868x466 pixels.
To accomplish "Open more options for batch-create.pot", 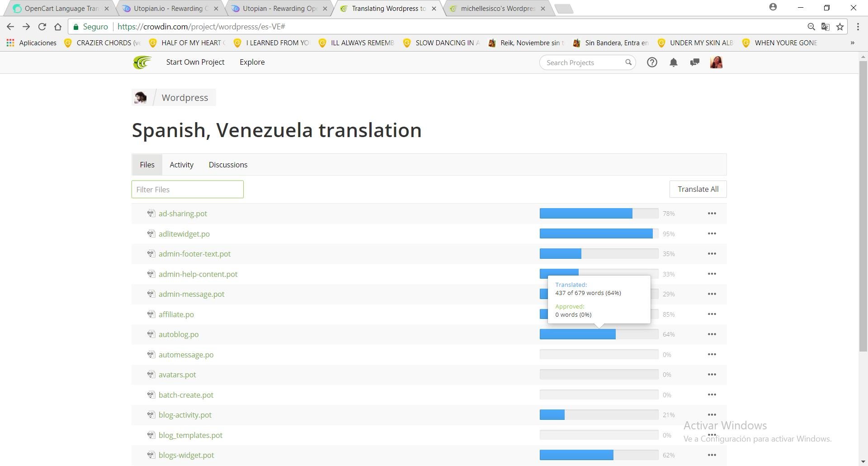I will point(712,395).
